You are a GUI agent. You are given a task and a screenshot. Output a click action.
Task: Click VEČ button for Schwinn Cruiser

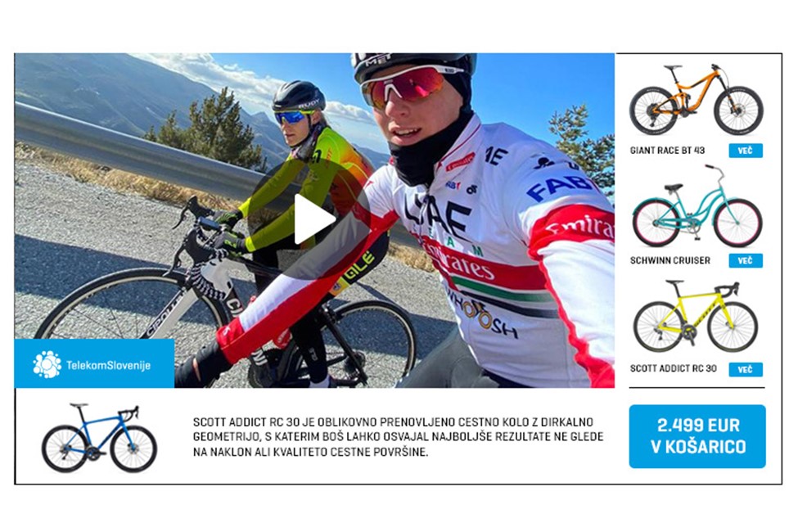pyautogui.click(x=745, y=260)
